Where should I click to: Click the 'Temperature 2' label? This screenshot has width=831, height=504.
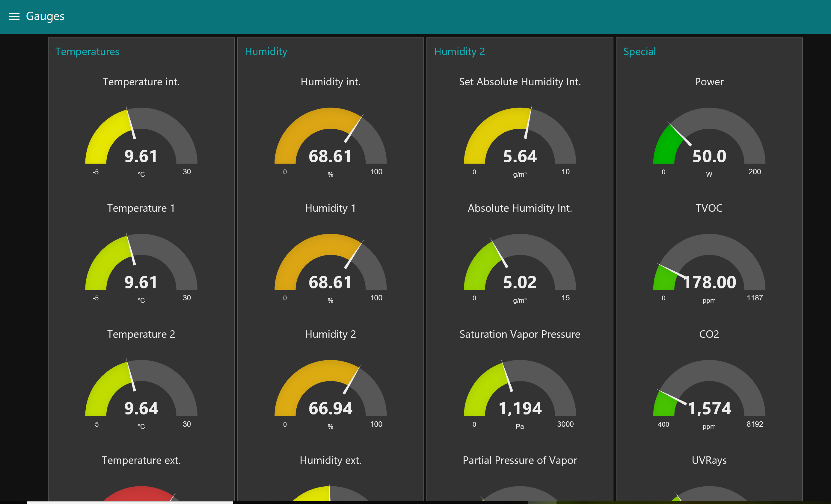pos(141,335)
